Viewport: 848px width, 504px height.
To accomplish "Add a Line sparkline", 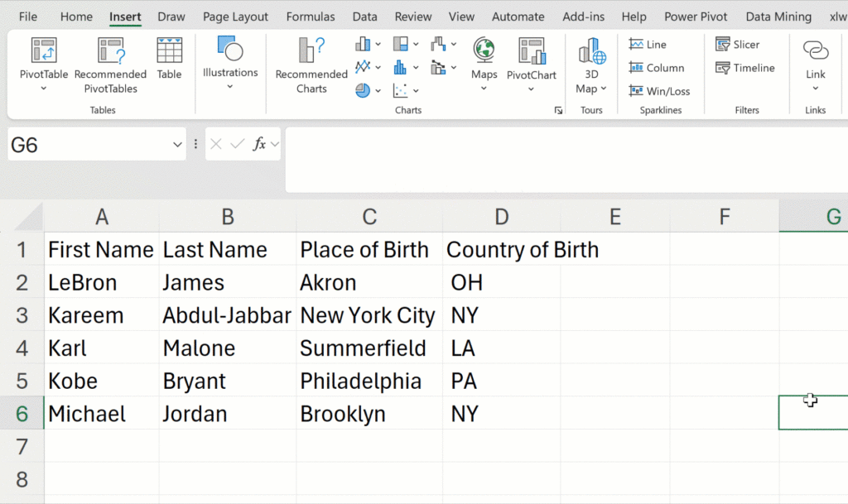I will point(647,45).
